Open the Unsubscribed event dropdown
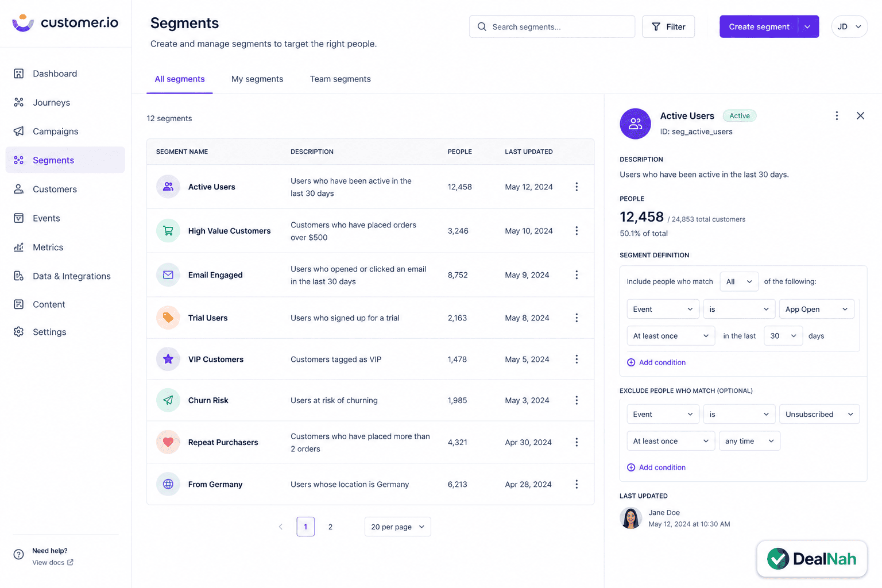This screenshot has width=882, height=588. (x=819, y=414)
